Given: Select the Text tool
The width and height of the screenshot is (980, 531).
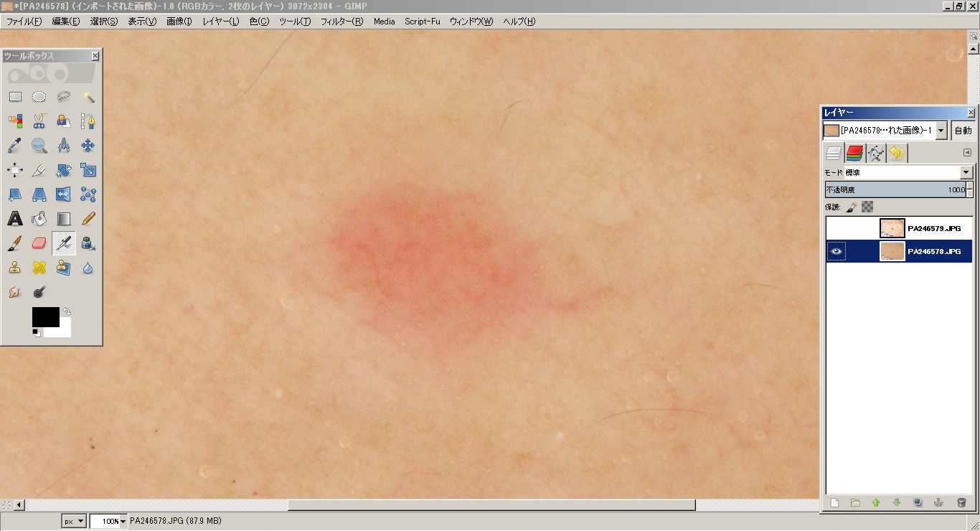Looking at the screenshot, I should pos(15,219).
